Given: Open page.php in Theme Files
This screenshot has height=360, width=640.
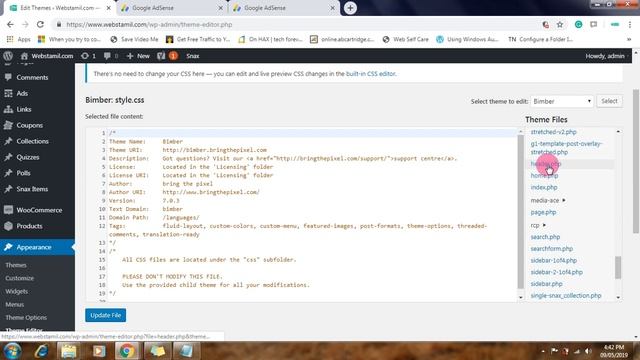Looking at the screenshot, I should click(x=543, y=212).
